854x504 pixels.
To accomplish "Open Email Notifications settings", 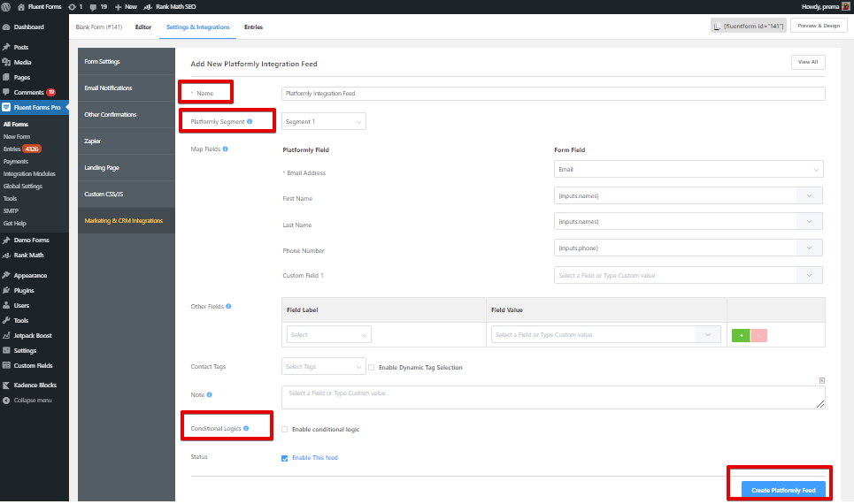I will click(x=127, y=88).
